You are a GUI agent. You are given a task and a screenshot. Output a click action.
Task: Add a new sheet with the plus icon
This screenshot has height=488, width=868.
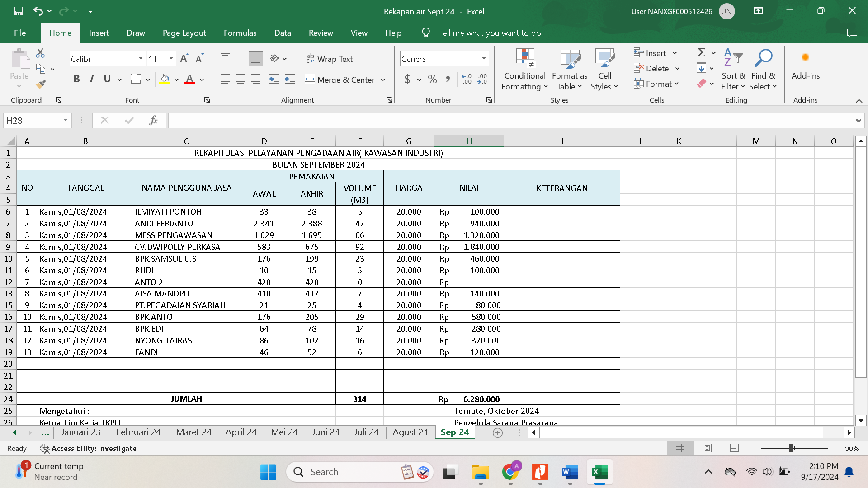[x=498, y=432]
